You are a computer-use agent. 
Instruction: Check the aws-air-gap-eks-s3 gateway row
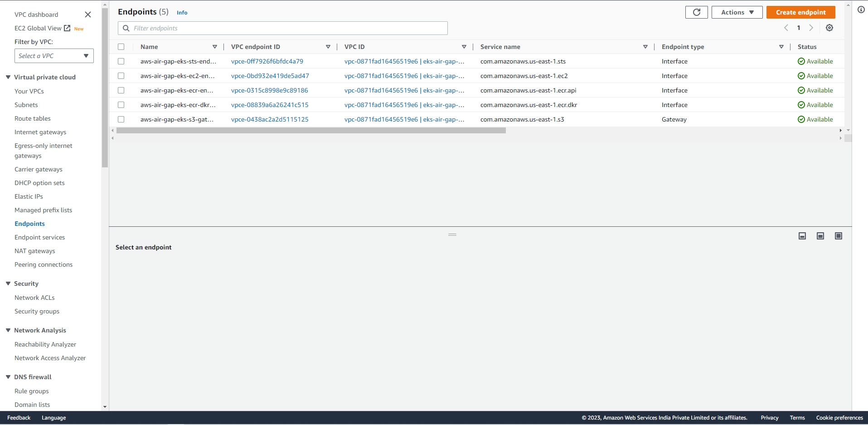pyautogui.click(x=121, y=119)
